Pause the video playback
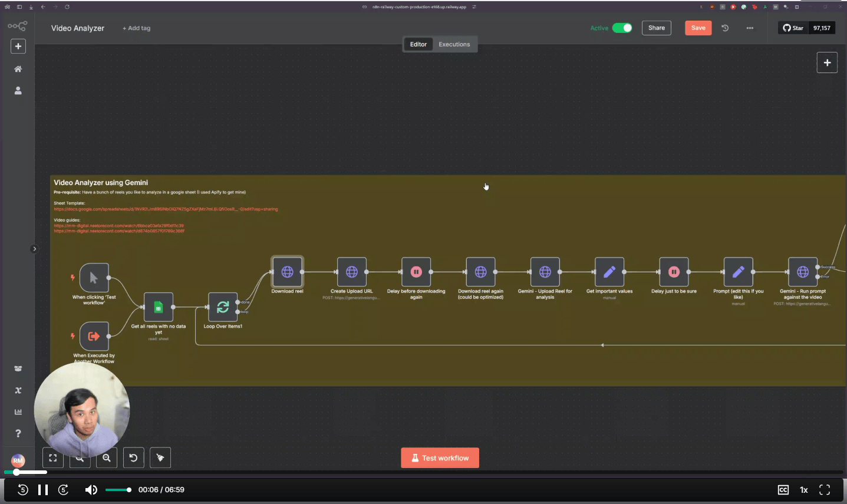The image size is (847, 504). tap(43, 490)
